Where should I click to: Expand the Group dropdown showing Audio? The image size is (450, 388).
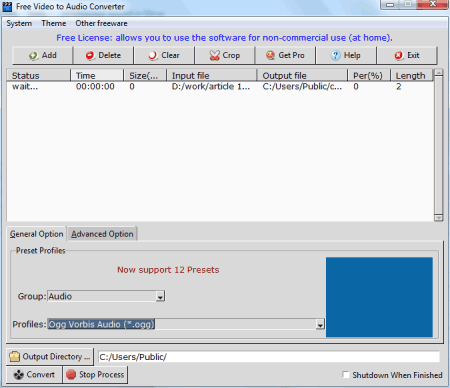tap(160, 296)
